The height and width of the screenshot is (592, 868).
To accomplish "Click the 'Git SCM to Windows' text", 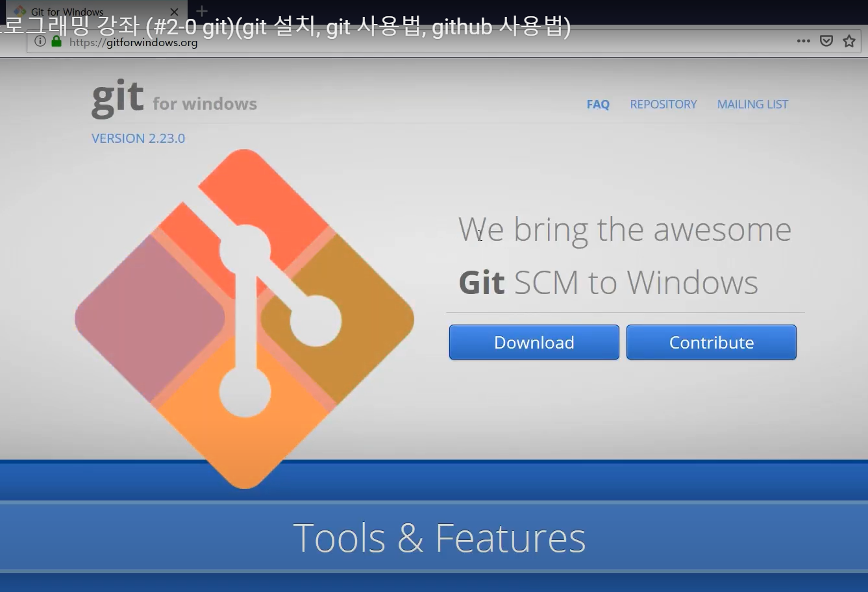I will [x=608, y=283].
